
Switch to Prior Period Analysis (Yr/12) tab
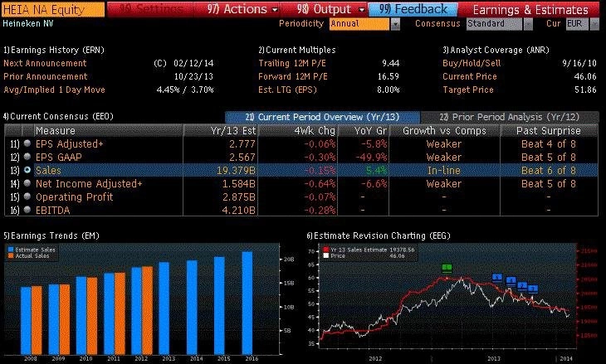[x=510, y=117]
